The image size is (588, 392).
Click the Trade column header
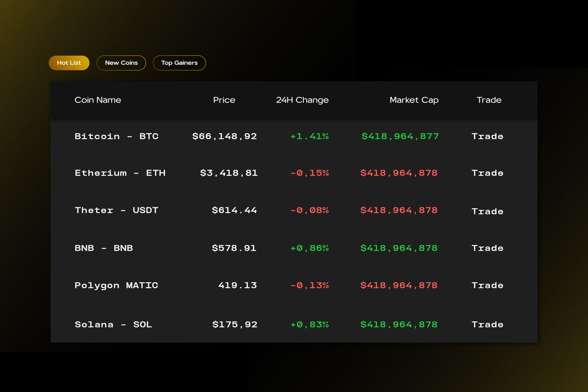489,100
